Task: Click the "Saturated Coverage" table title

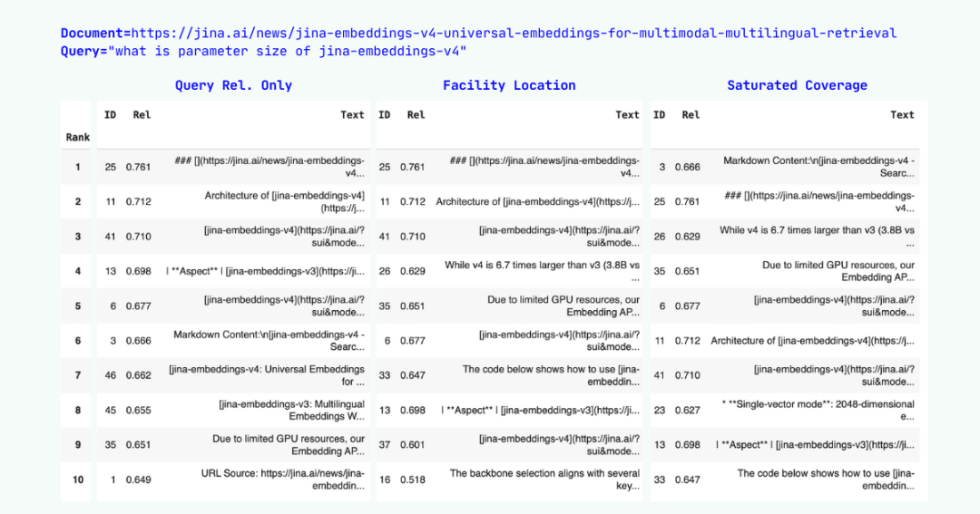Action: [x=797, y=85]
